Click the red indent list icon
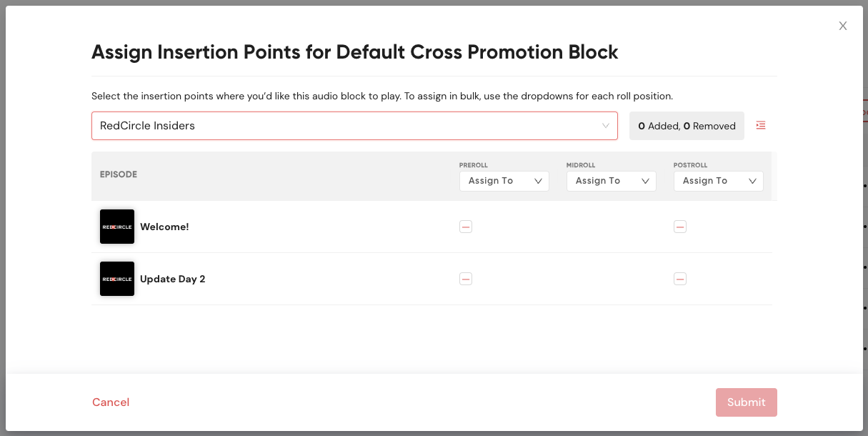868x436 pixels. (x=761, y=126)
